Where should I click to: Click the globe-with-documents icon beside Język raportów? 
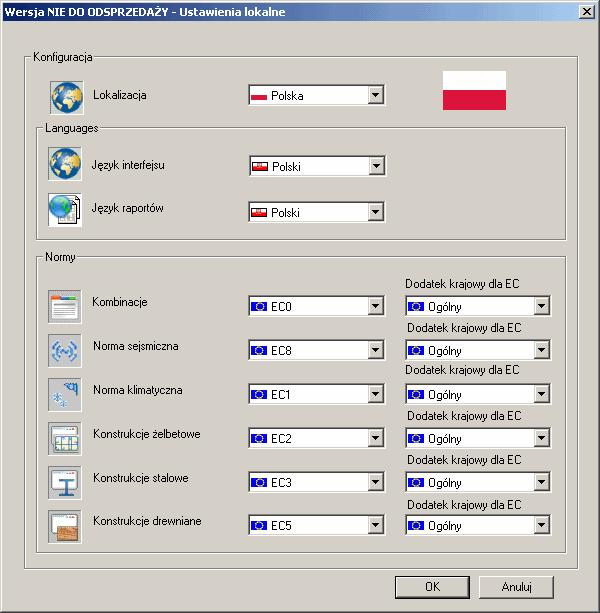click(65, 210)
